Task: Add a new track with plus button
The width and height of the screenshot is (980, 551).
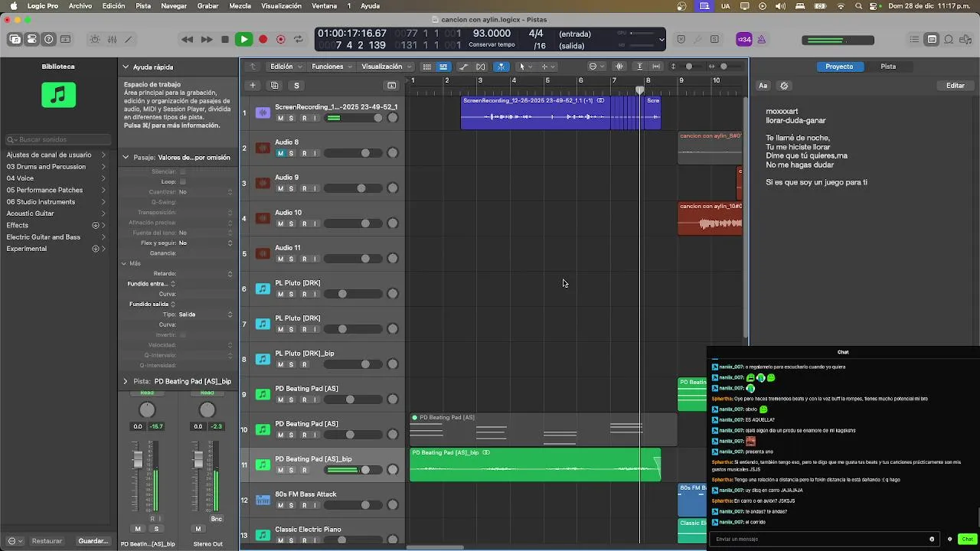Action: coord(253,85)
